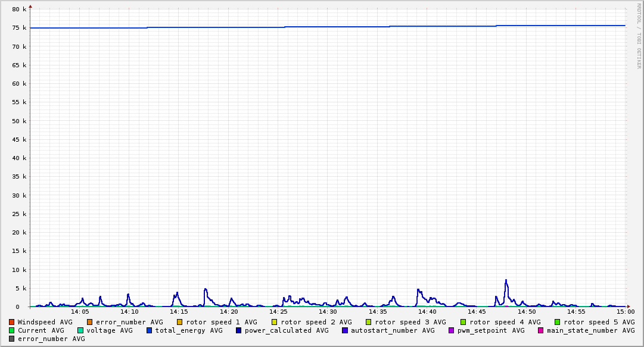Click the orange error_number AVG legend swatch

click(90, 322)
